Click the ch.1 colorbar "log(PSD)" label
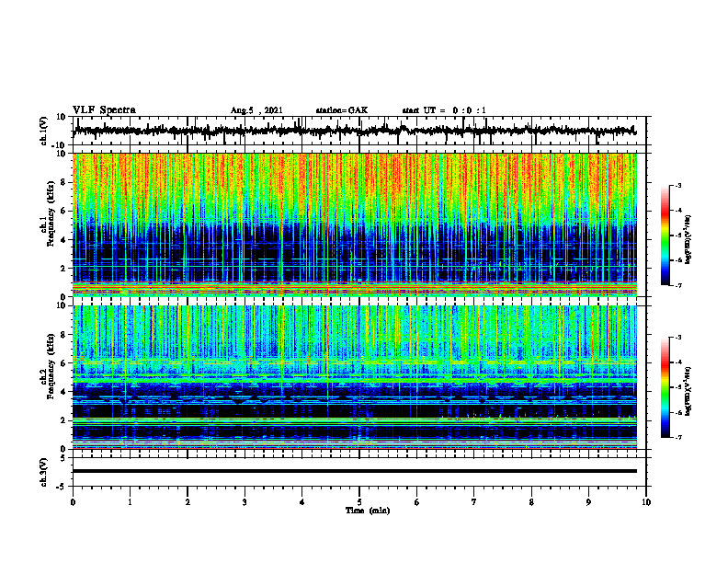Image resolution: width=728 pixels, height=563 pixels. point(688,240)
